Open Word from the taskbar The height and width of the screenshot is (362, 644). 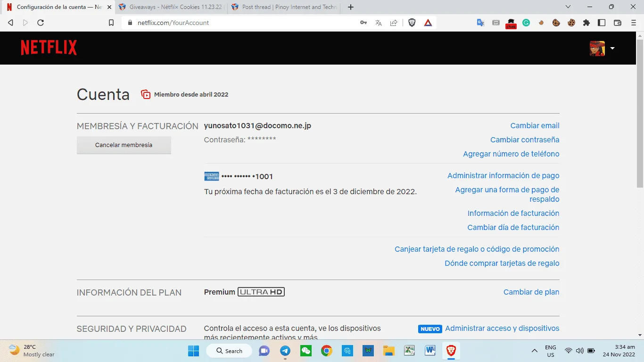pos(430,351)
